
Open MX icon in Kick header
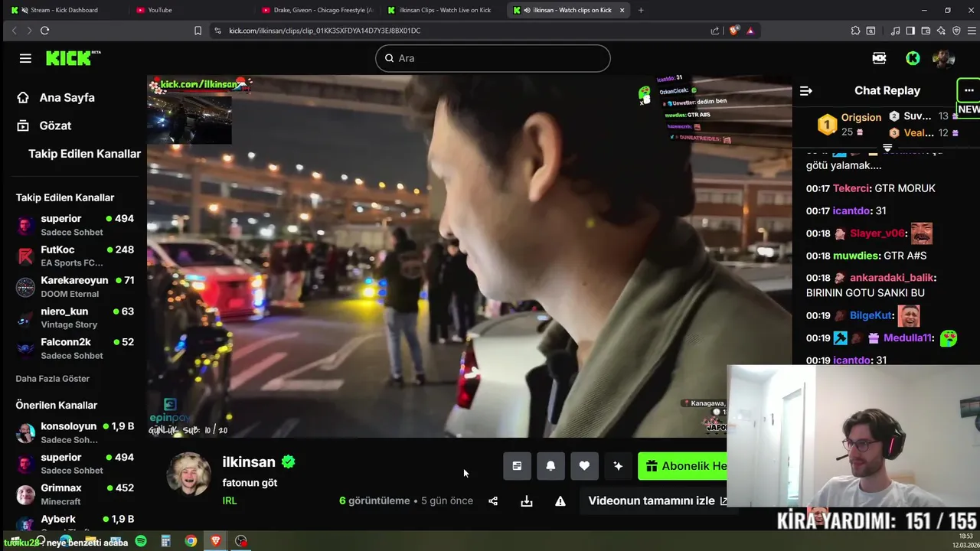[x=879, y=58]
